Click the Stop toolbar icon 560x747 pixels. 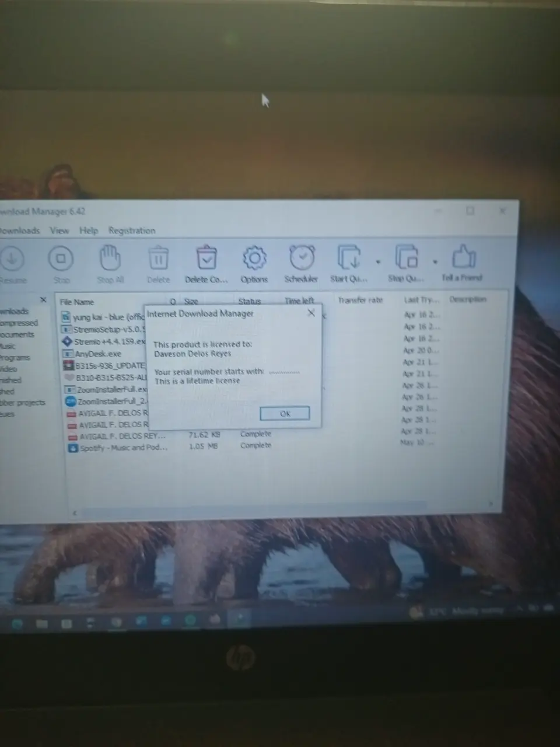61,259
